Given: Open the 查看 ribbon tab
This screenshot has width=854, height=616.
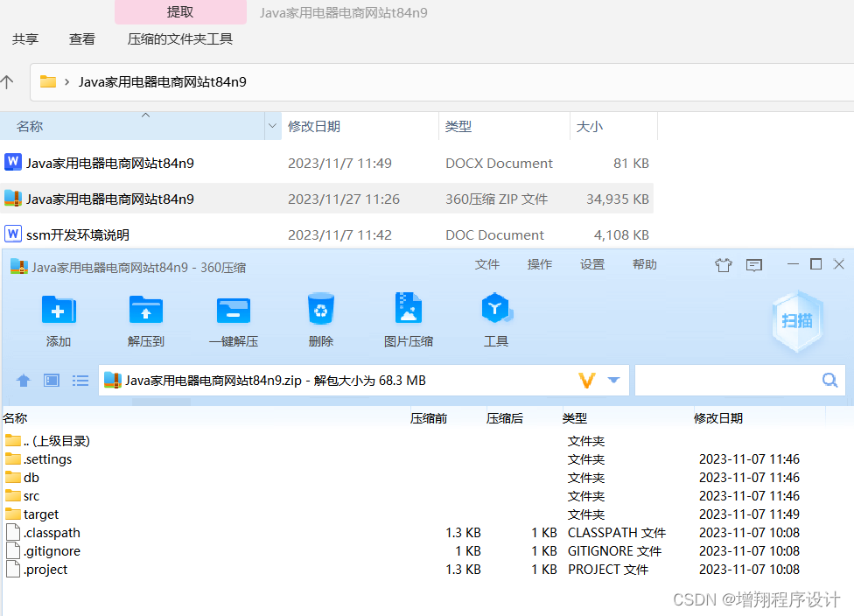Looking at the screenshot, I should [82, 39].
